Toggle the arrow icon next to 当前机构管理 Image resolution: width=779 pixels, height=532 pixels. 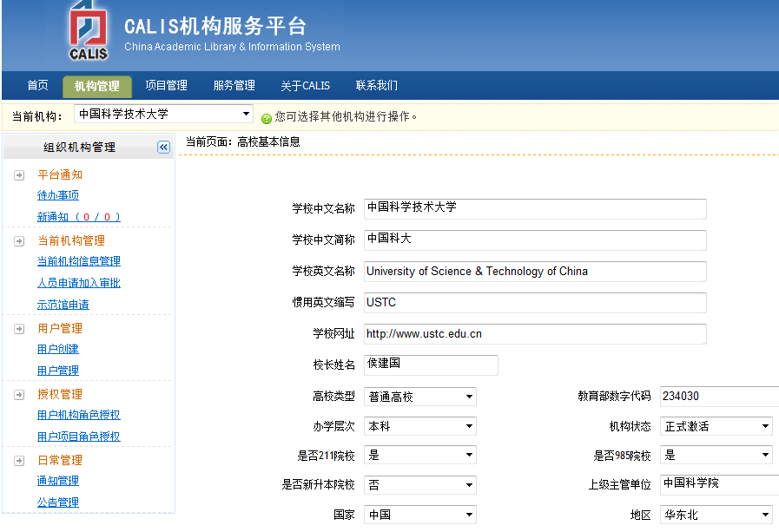pyautogui.click(x=19, y=241)
